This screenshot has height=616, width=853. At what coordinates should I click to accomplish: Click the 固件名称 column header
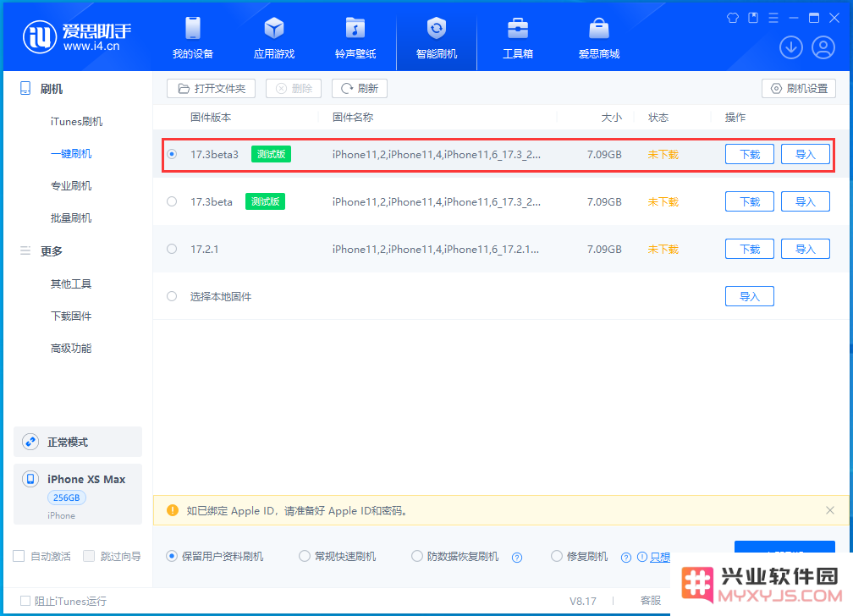[353, 117]
